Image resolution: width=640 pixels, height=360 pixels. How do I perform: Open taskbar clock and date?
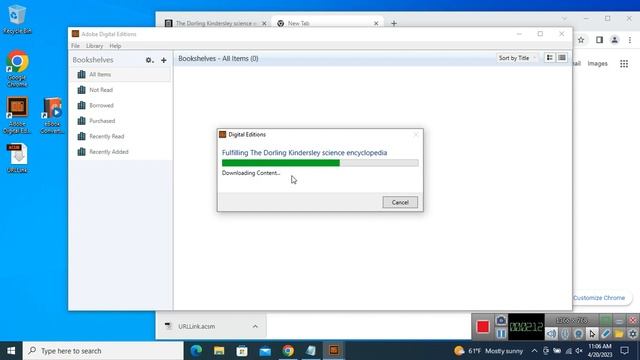pyautogui.click(x=600, y=351)
